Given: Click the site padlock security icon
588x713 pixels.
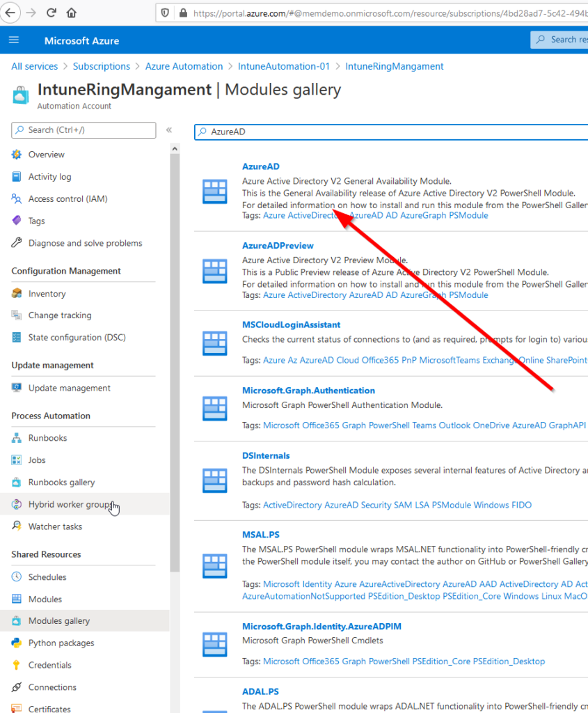Looking at the screenshot, I should [183, 13].
